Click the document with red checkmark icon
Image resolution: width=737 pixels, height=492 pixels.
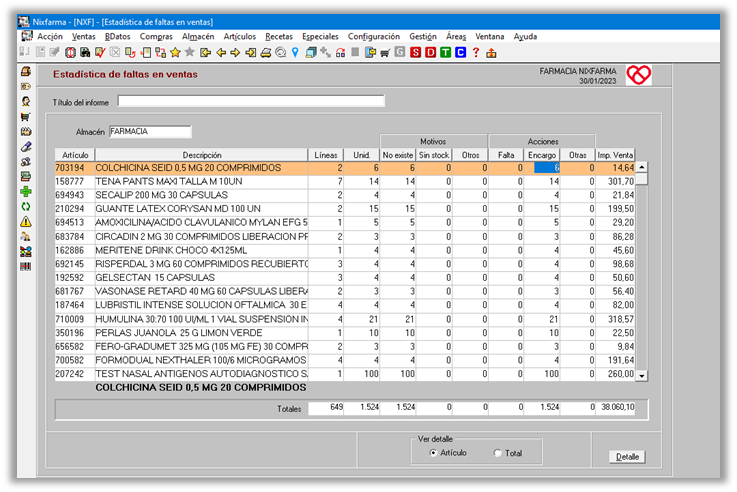pyautogui.click(x=100, y=53)
